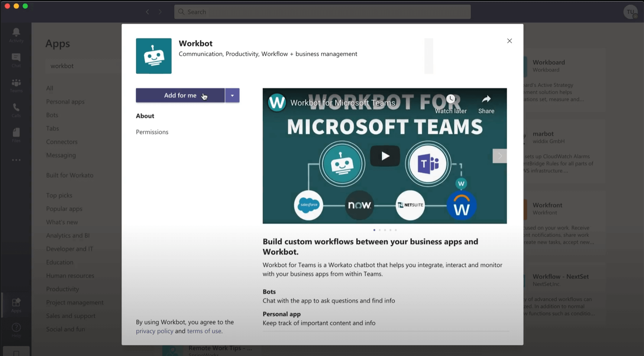The image size is (644, 356).
Task: Open the terms of use link
Action: tap(204, 331)
